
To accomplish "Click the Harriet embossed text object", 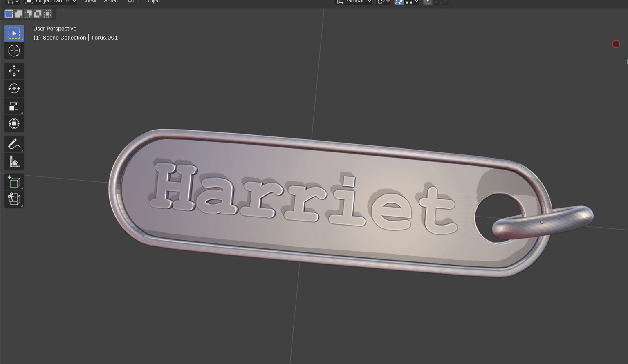I will (303, 199).
